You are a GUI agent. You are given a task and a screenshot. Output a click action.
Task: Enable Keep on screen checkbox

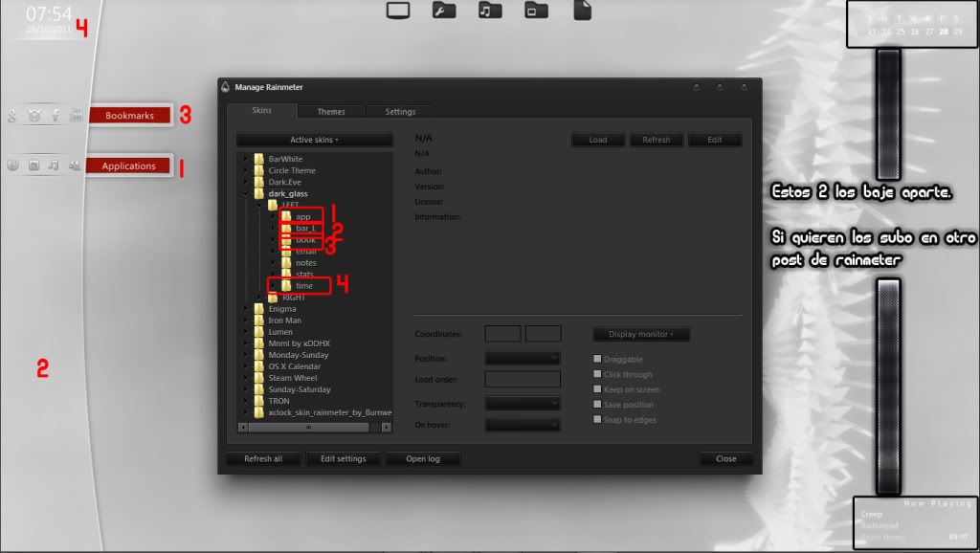pyautogui.click(x=597, y=388)
